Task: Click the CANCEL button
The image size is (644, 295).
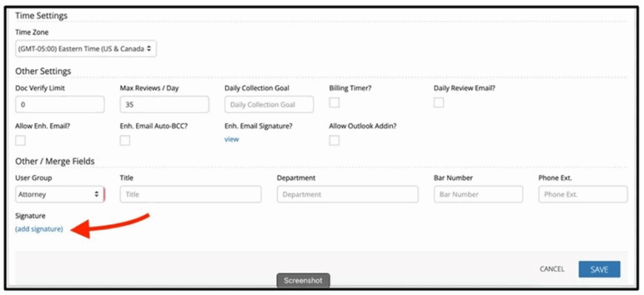Action: (x=551, y=269)
